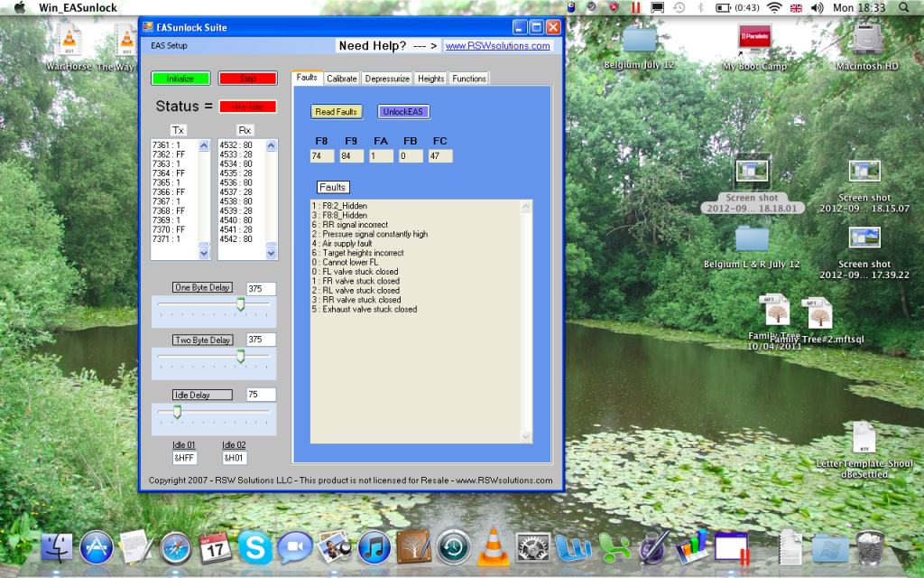
Task: Open TextEdit from the dock
Action: 136,547
